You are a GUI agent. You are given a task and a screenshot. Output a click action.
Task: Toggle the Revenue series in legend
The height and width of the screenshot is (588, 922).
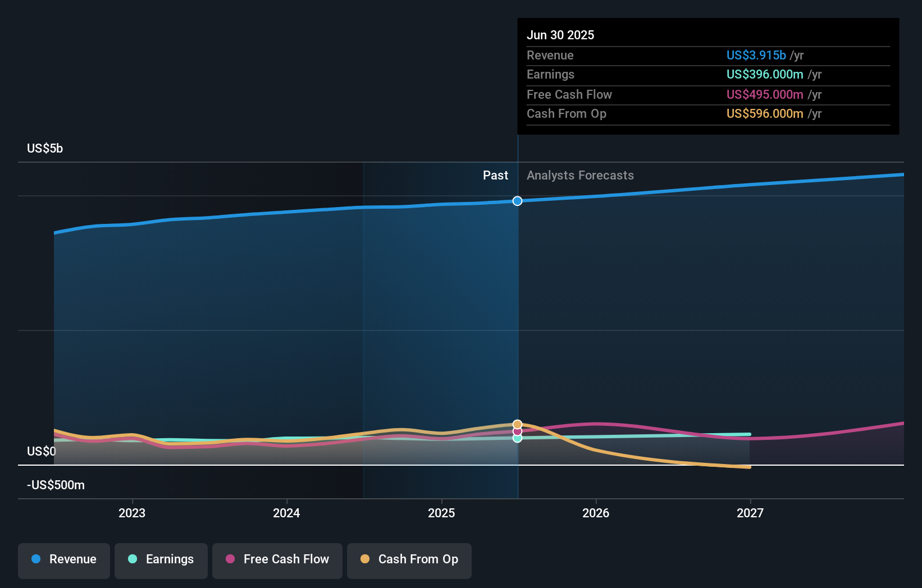[64, 561]
